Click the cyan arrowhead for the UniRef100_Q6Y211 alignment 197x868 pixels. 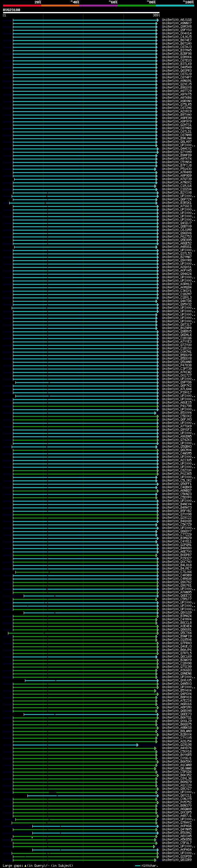point(157,796)
